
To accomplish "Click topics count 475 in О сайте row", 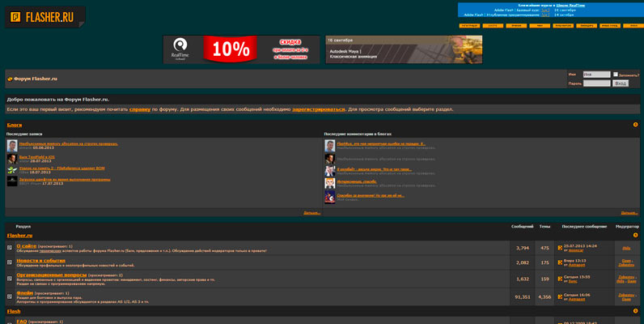I will [544, 248].
